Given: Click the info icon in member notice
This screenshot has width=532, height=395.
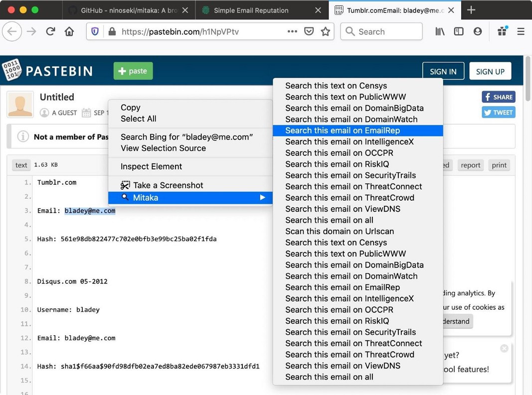Looking at the screenshot, I should (x=23, y=136).
